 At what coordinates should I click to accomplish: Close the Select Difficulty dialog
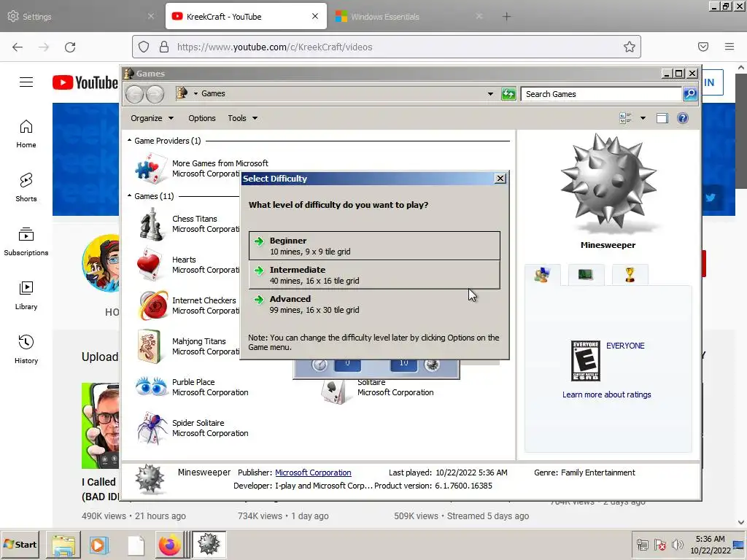point(500,178)
